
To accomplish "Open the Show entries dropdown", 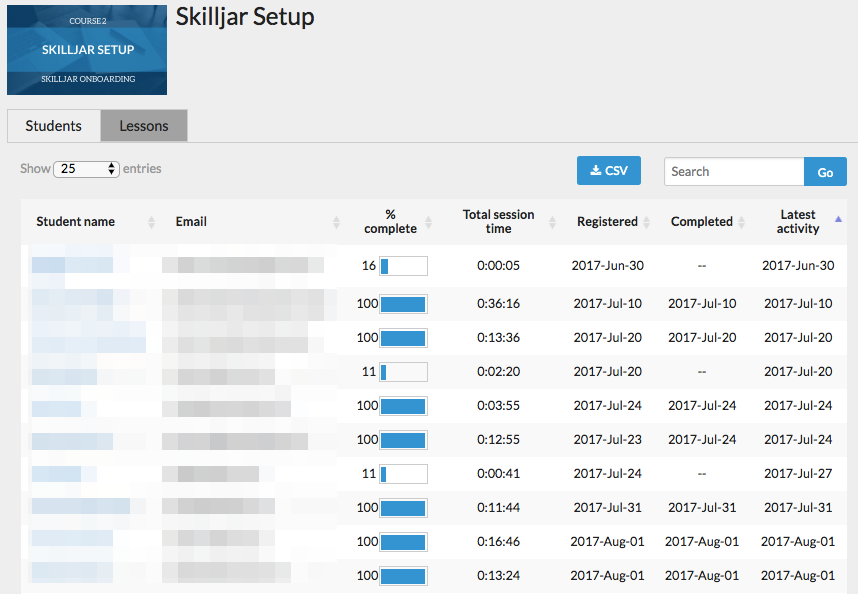I will click(86, 168).
